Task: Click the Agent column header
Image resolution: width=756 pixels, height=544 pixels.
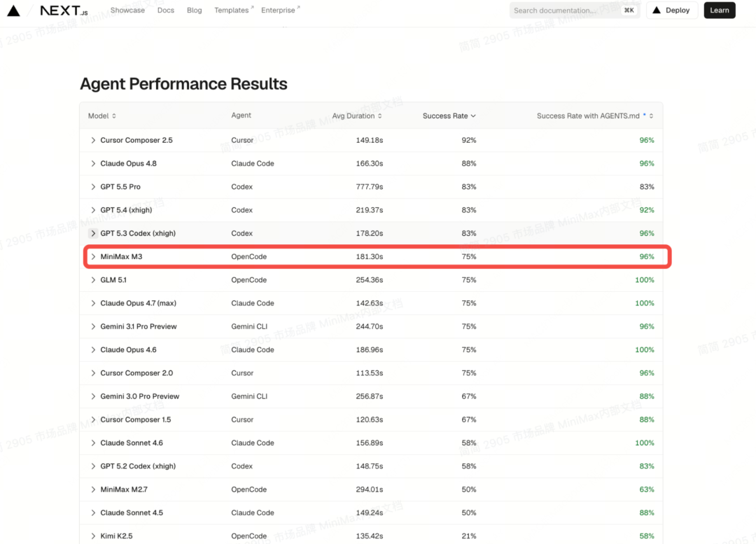Action: (241, 116)
